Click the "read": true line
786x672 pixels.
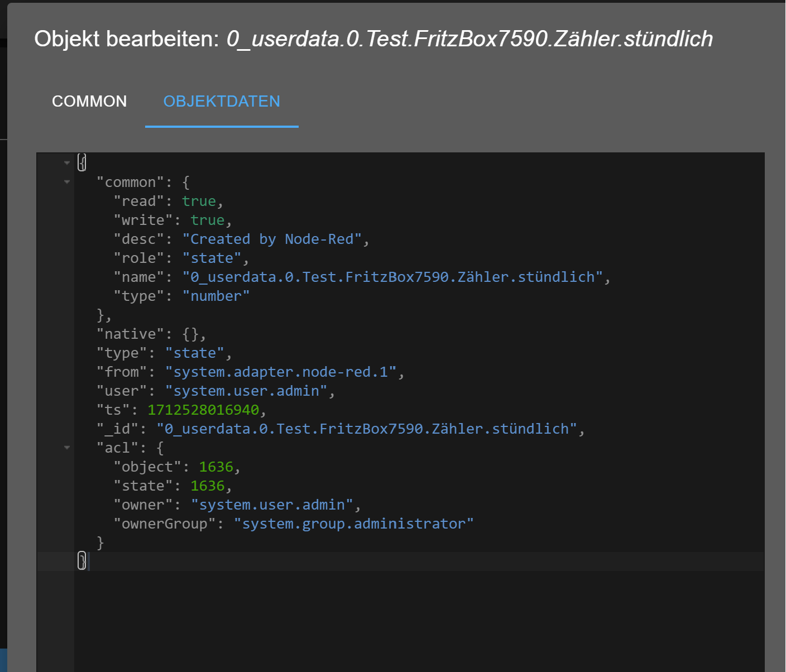[169, 201]
